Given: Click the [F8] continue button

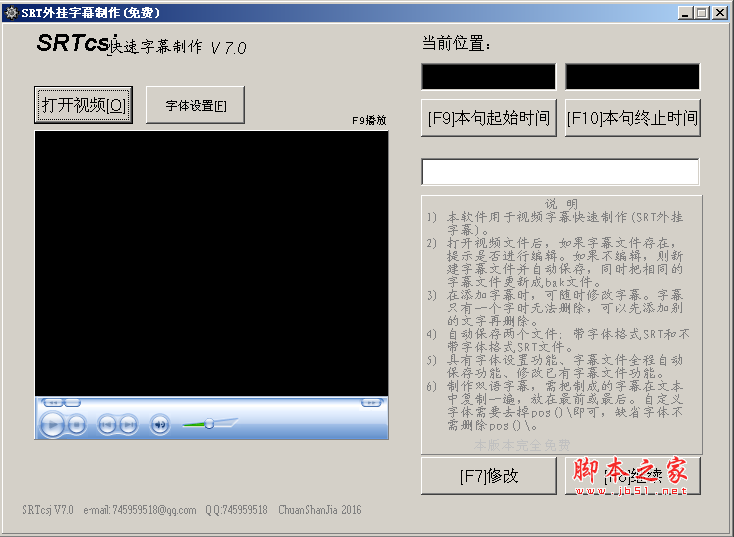Looking at the screenshot, I should 632,476.
